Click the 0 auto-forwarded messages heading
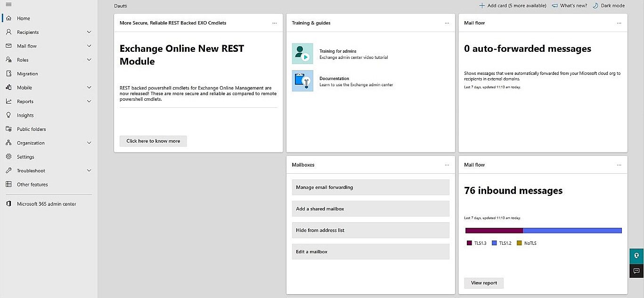 [x=528, y=48]
